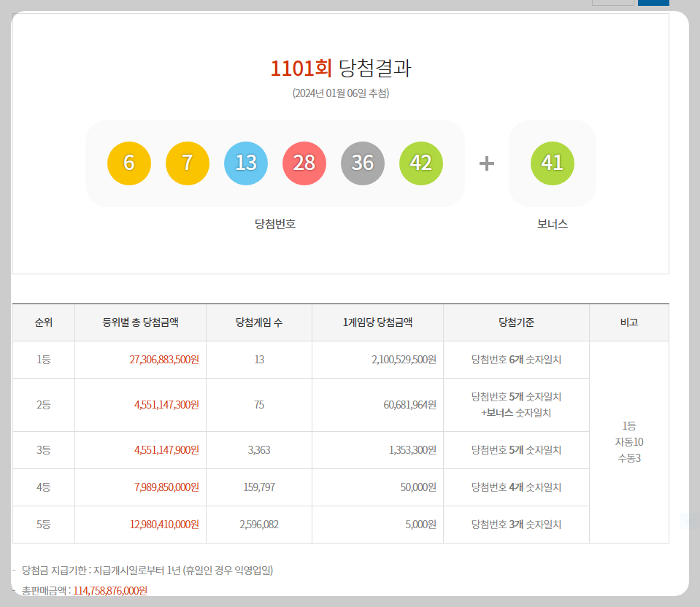Click the total sales amount 114,758,876,000원

110,590
